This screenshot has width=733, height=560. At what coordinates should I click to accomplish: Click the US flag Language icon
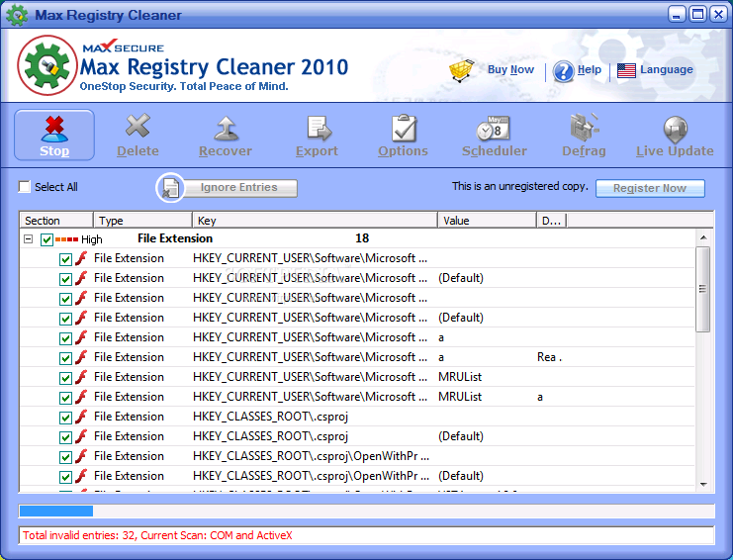(626, 70)
